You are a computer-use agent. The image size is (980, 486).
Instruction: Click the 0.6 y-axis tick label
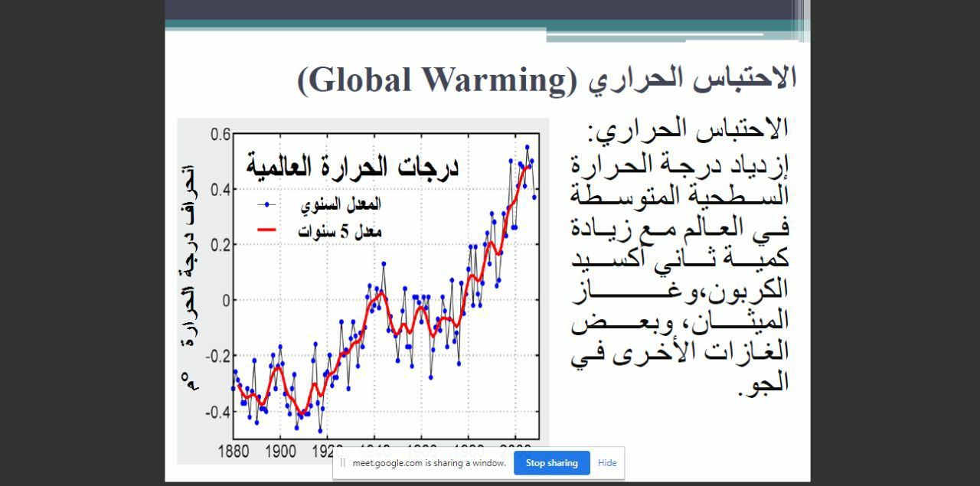pos(220,135)
